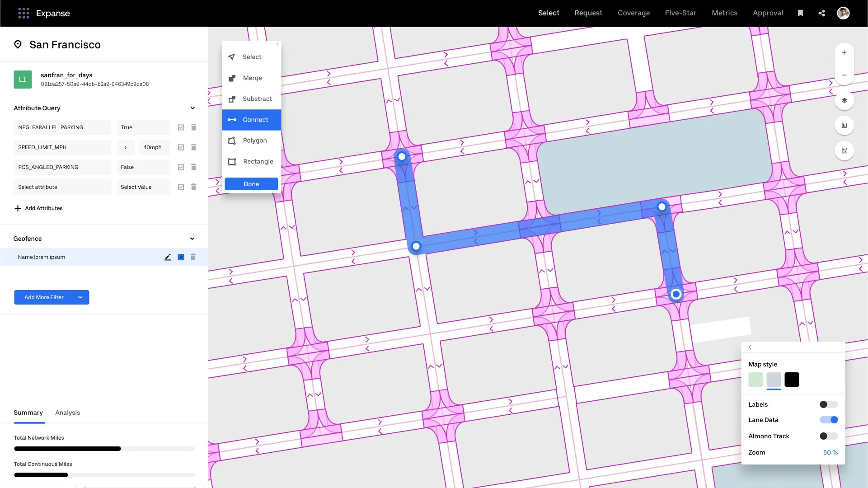This screenshot has width=868, height=488.
Task: Delete the NEG_PARALLEL_PARKING attribute row
Action: [193, 127]
